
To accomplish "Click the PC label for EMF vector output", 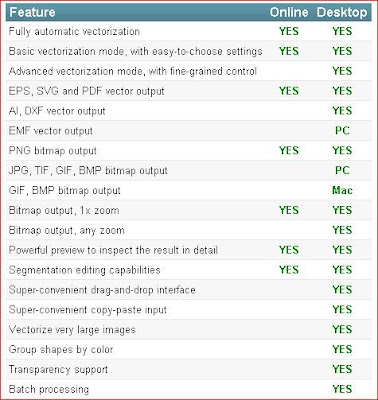I will (342, 131).
